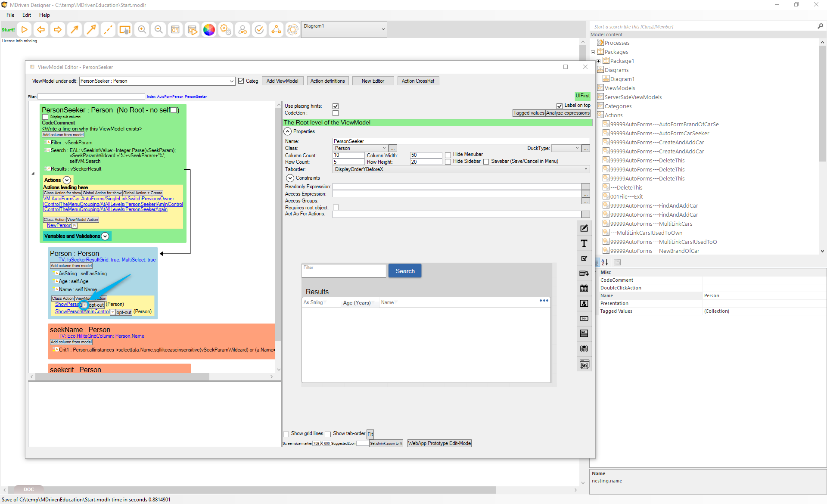Click the zoom out magnifier icon
Image resolution: width=827 pixels, height=504 pixels.
coord(159,30)
